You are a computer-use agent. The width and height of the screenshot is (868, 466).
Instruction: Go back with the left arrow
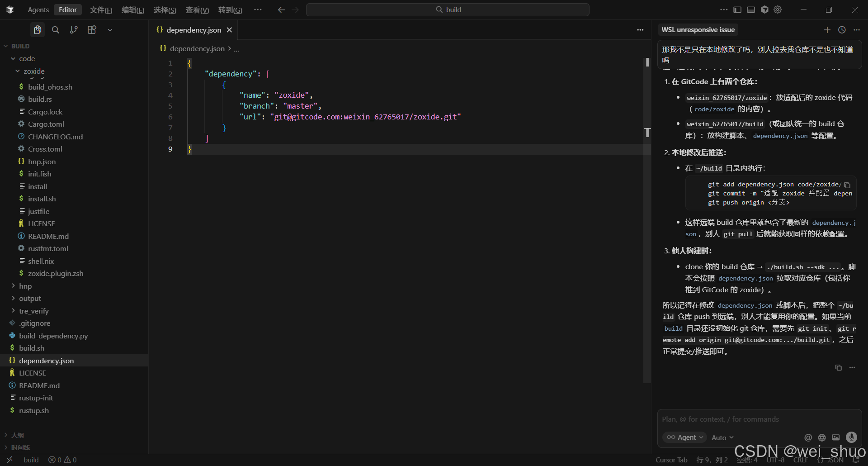coord(281,10)
